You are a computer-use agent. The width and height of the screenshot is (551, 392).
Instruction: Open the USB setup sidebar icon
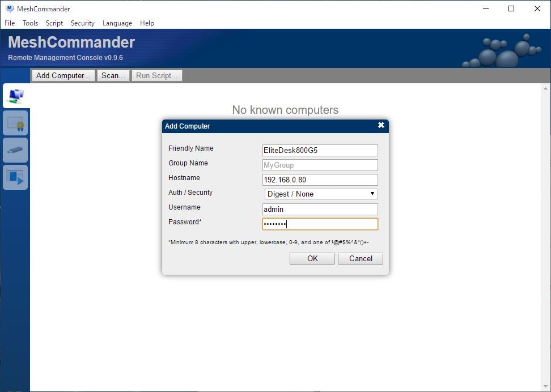pos(15,150)
